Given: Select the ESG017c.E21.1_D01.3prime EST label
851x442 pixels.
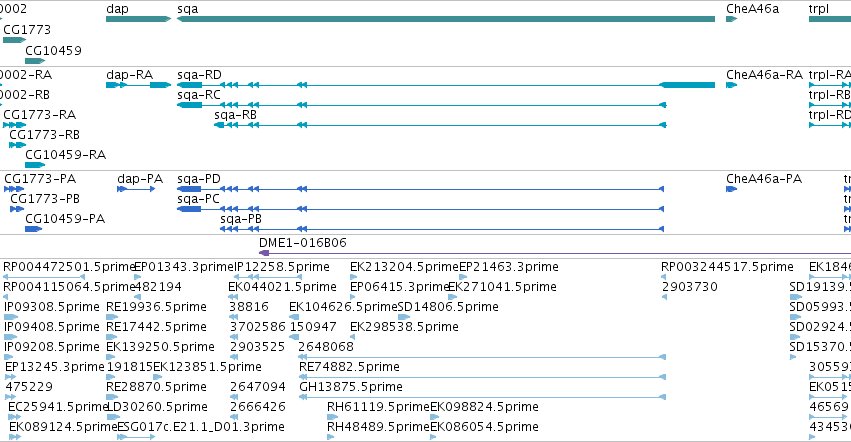Looking at the screenshot, I should click(201, 427).
